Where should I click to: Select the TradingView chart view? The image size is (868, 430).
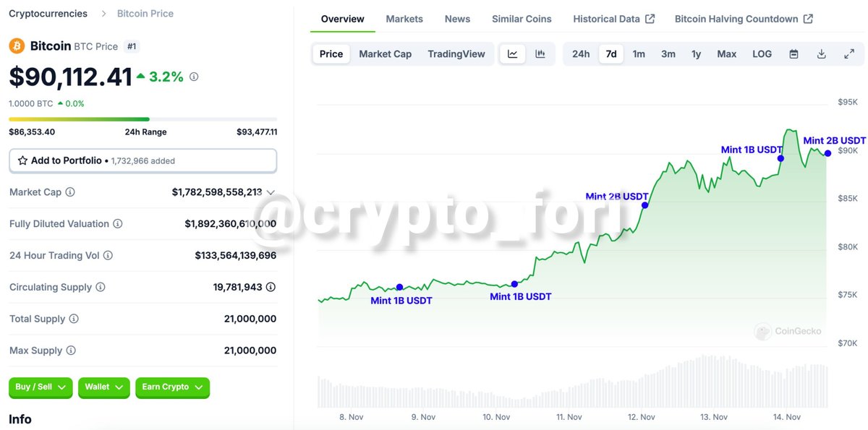pyautogui.click(x=456, y=54)
